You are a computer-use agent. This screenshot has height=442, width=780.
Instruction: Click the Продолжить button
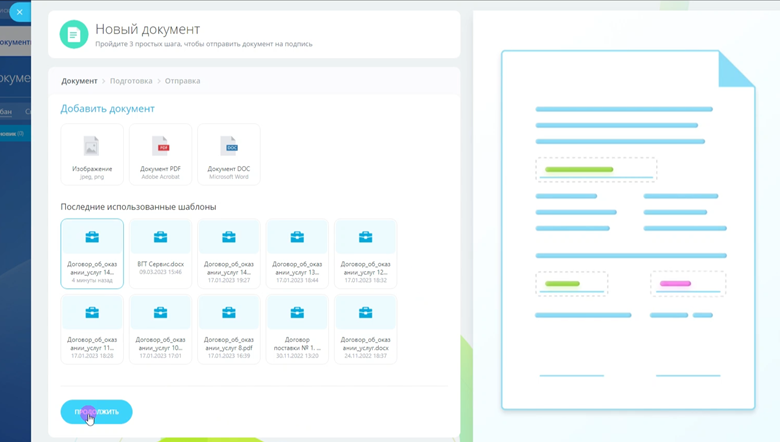(97, 412)
